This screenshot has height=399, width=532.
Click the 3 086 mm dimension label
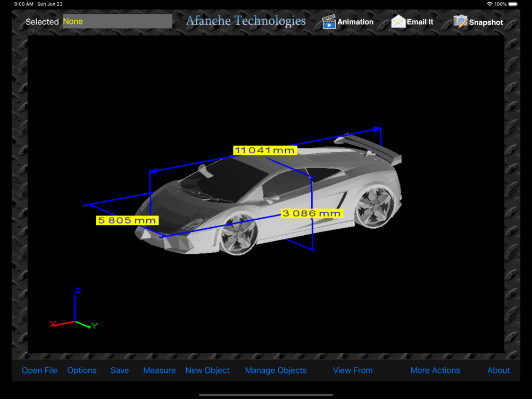(312, 213)
